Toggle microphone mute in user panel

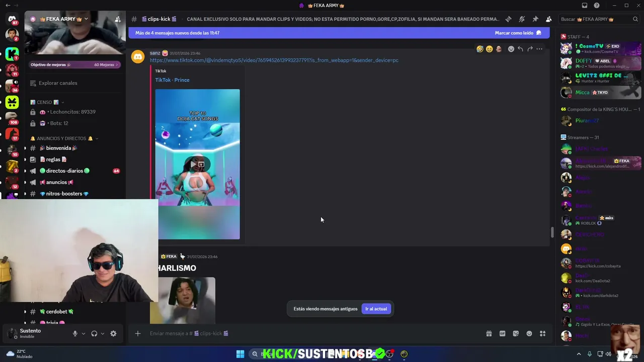click(x=75, y=333)
